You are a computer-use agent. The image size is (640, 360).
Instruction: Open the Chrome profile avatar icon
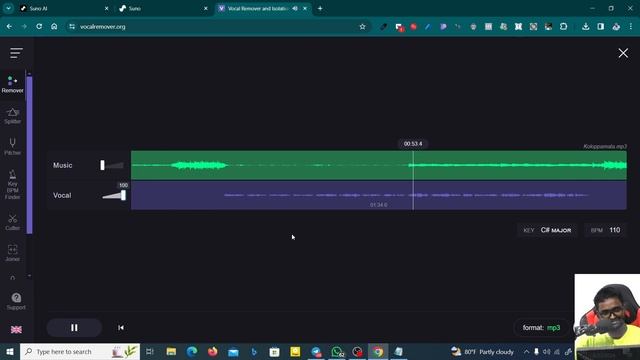tap(616, 27)
